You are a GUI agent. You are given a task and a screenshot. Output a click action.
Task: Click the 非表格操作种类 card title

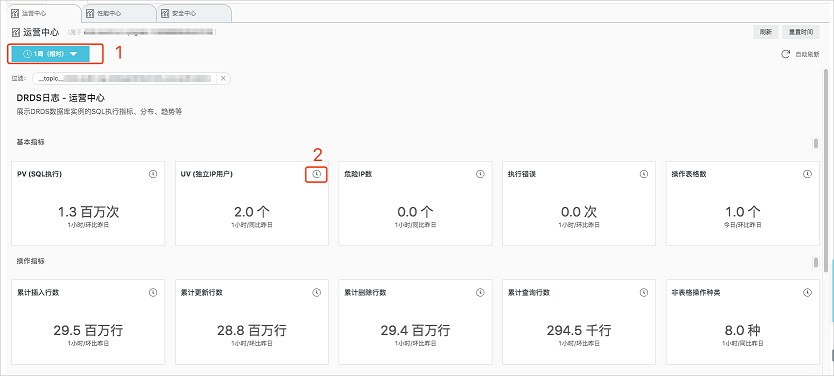click(696, 293)
